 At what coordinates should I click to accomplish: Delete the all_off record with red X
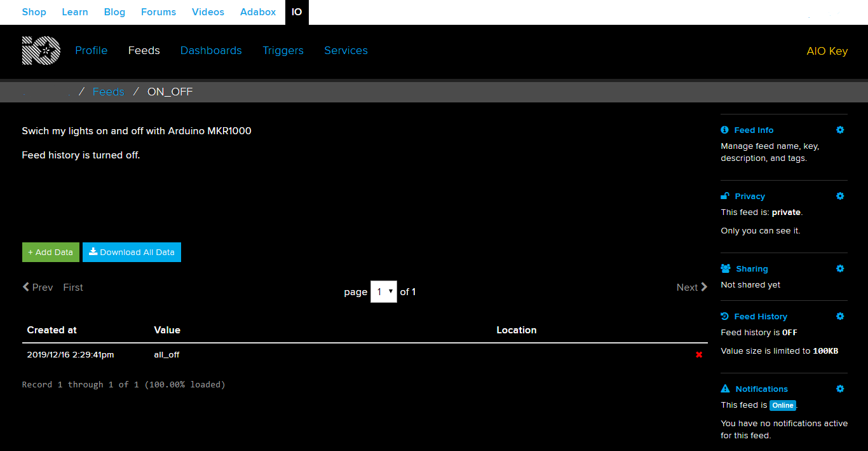tap(699, 355)
